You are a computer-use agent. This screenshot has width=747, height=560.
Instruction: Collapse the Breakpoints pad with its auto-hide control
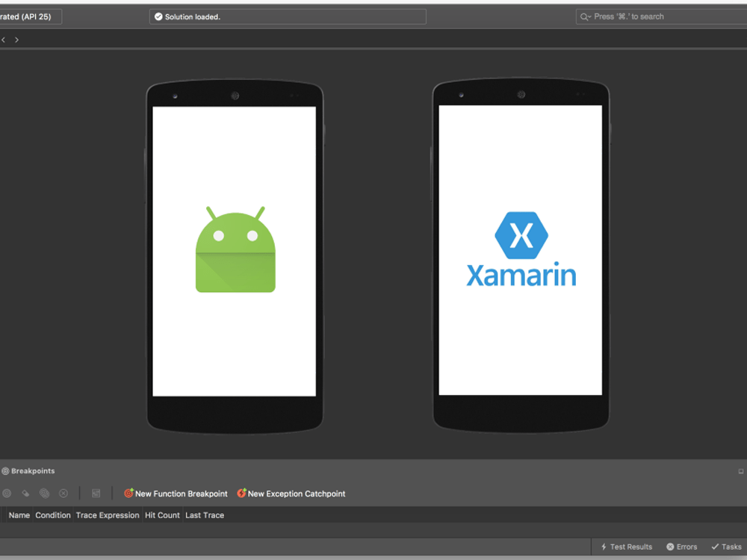740,471
